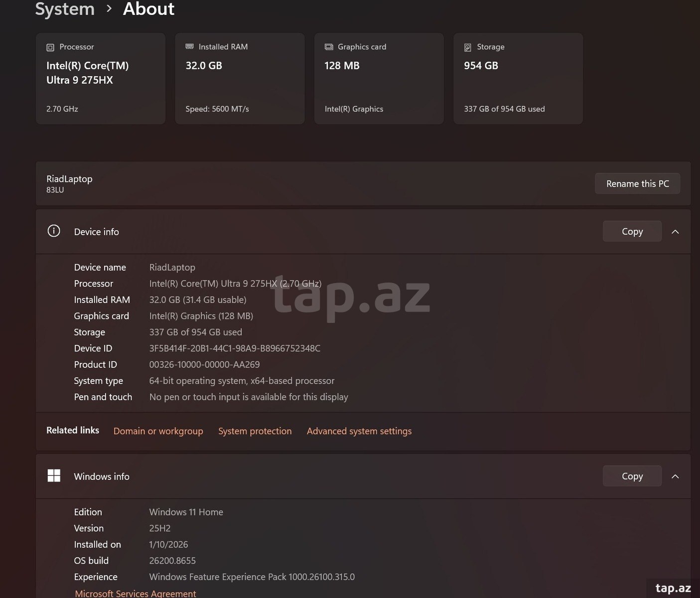The width and height of the screenshot is (700, 598).
Task: Click the About breadcrumb title
Action: [148, 9]
